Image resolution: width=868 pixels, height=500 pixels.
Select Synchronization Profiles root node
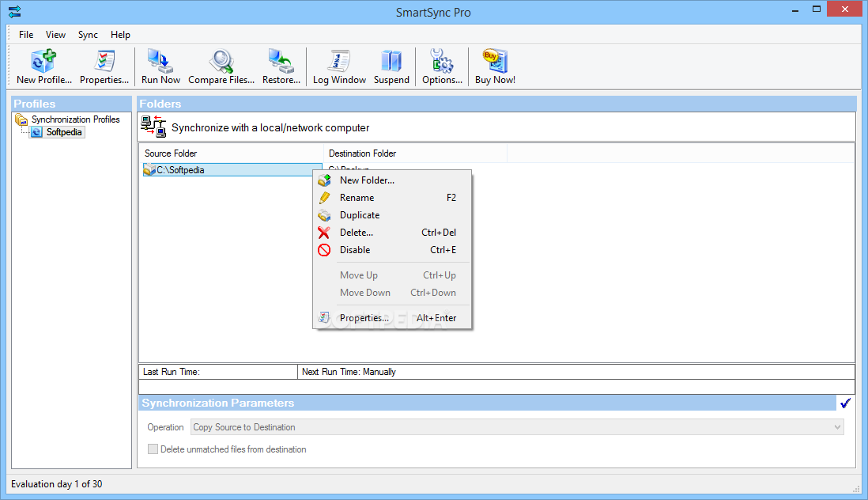(x=75, y=119)
